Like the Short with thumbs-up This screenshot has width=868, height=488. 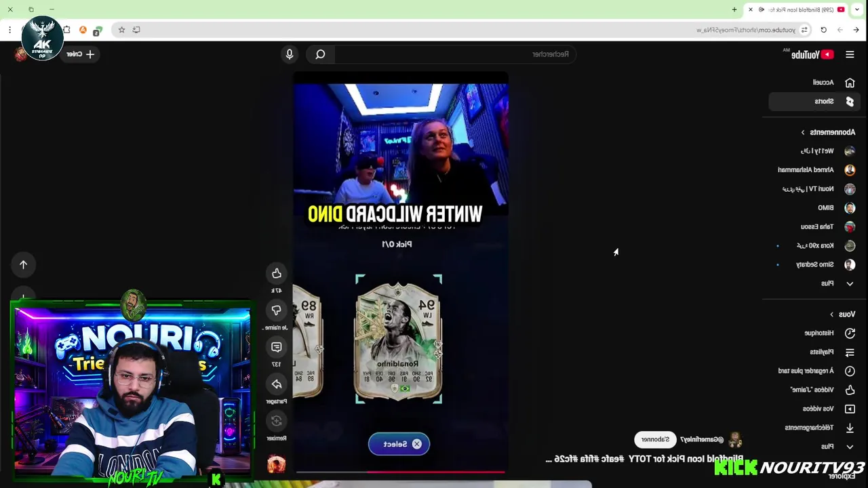coord(277,273)
